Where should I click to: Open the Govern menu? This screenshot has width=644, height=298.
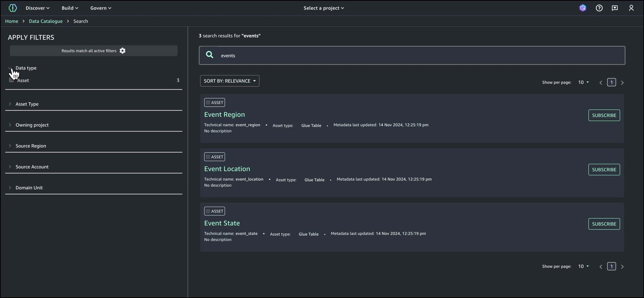click(x=101, y=8)
